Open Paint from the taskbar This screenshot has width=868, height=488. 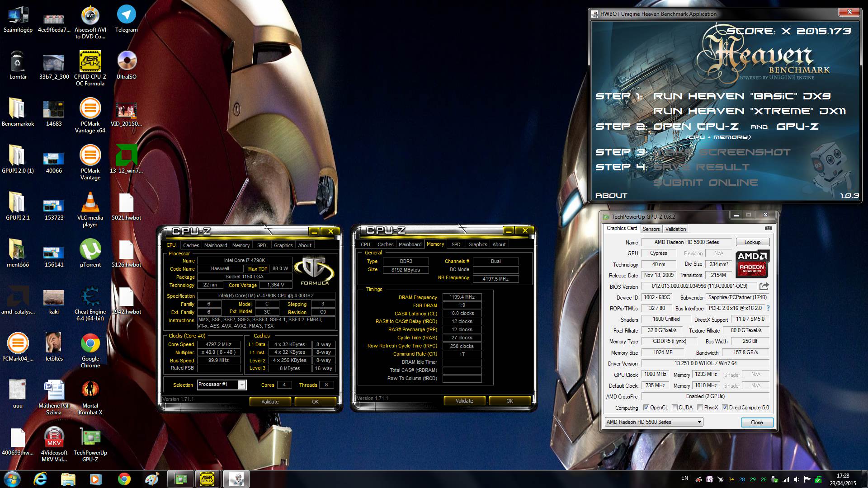pyautogui.click(x=152, y=479)
